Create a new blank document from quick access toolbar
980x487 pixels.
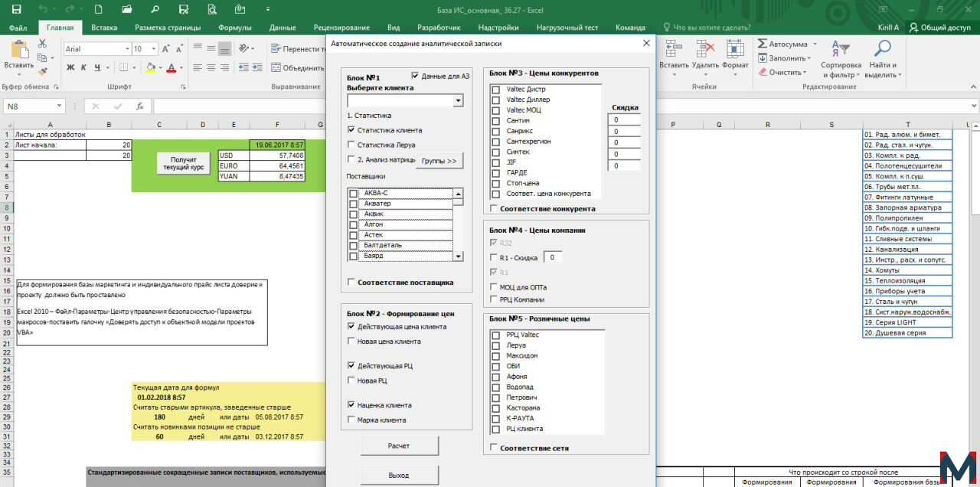(98, 10)
